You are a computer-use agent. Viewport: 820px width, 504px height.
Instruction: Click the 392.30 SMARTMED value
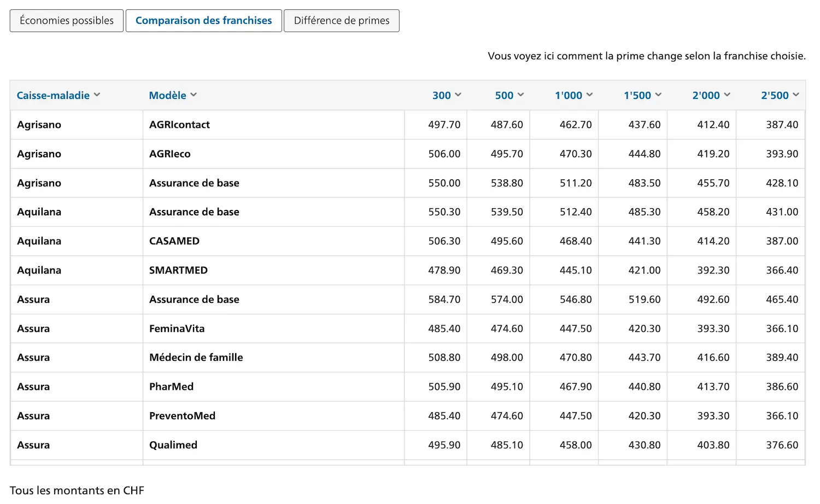pyautogui.click(x=713, y=270)
